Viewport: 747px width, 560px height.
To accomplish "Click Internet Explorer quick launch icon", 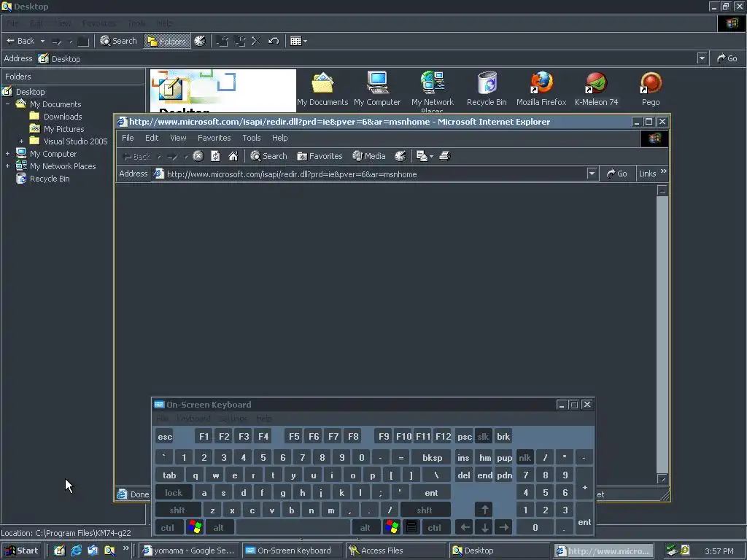I will tap(76, 551).
